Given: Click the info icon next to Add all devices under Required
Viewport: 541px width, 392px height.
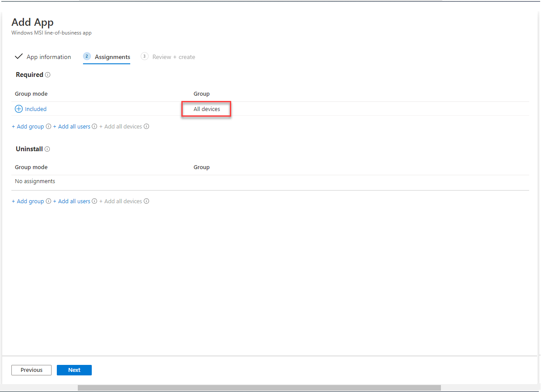Looking at the screenshot, I should click(x=146, y=126).
